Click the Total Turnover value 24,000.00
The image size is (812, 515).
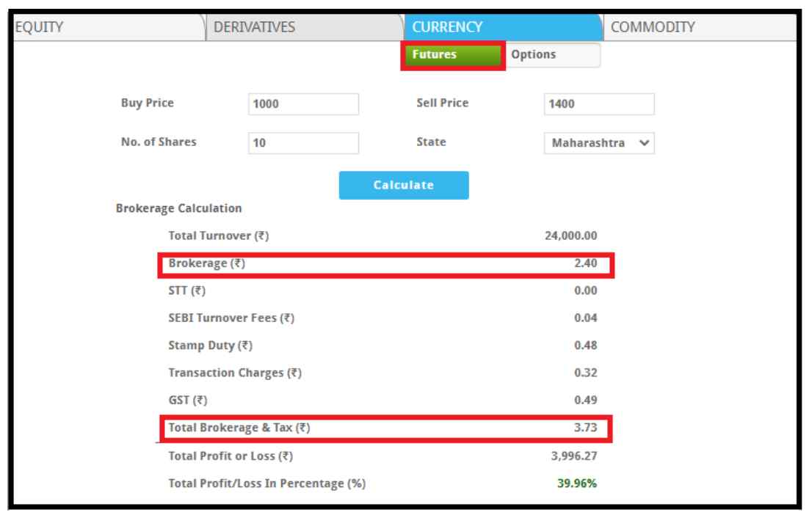click(x=569, y=237)
